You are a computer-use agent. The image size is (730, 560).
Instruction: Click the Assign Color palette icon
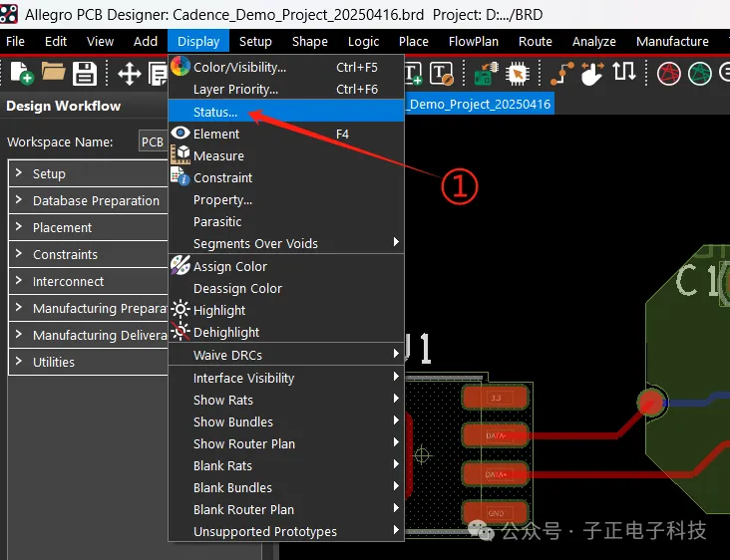pos(181,265)
